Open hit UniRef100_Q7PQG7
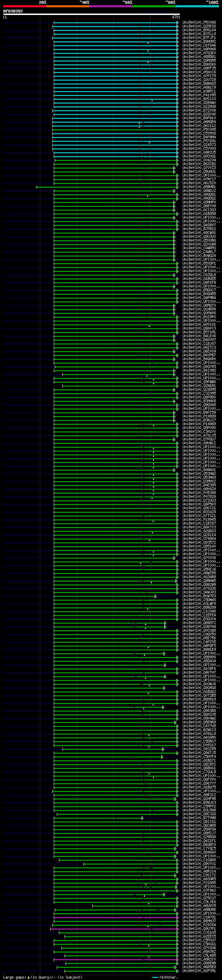 (x=199, y=439)
